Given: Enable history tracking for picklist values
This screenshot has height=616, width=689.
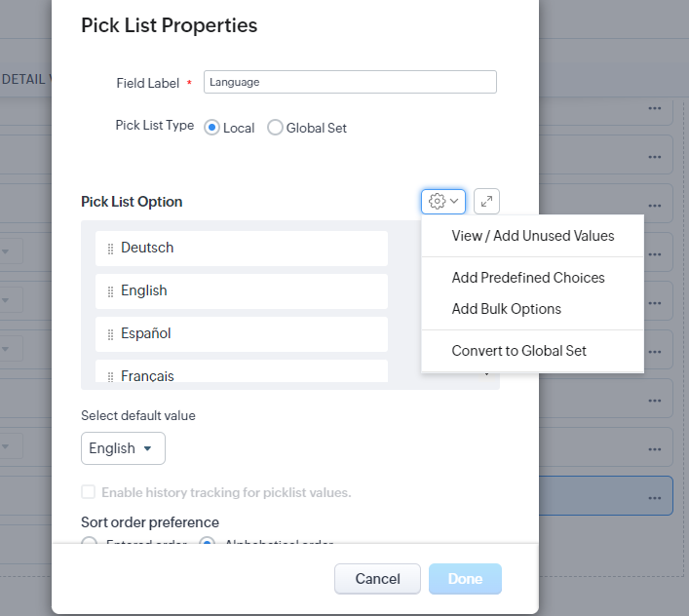Looking at the screenshot, I should coord(89,492).
